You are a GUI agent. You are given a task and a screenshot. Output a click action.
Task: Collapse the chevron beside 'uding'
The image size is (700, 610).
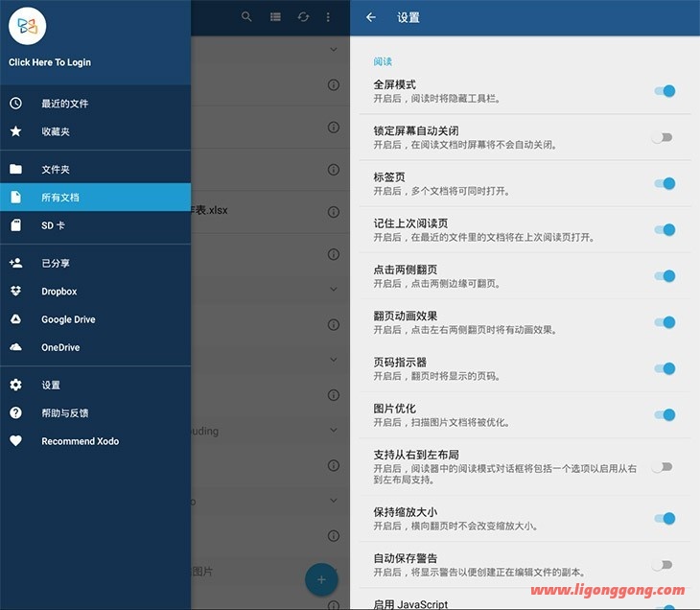334,430
